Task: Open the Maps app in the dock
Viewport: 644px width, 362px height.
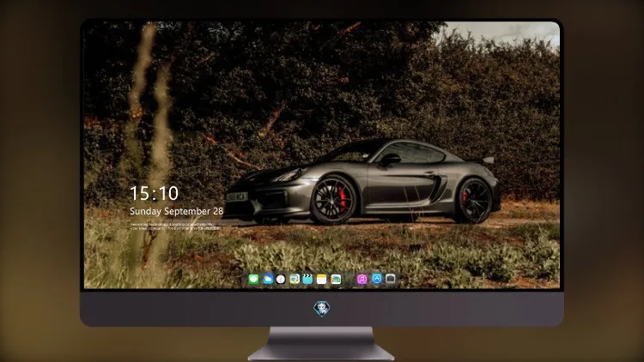Action: 295,280
